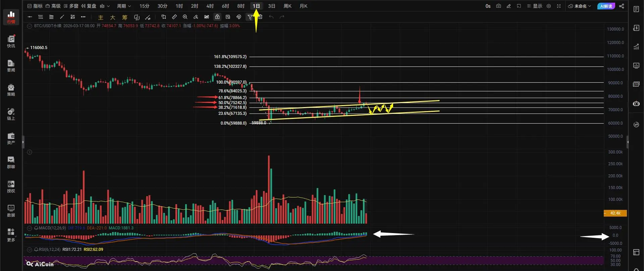The width and height of the screenshot is (644, 271).
Task: Collapse the BTC/USDT main chart legend
Action: pos(30,26)
